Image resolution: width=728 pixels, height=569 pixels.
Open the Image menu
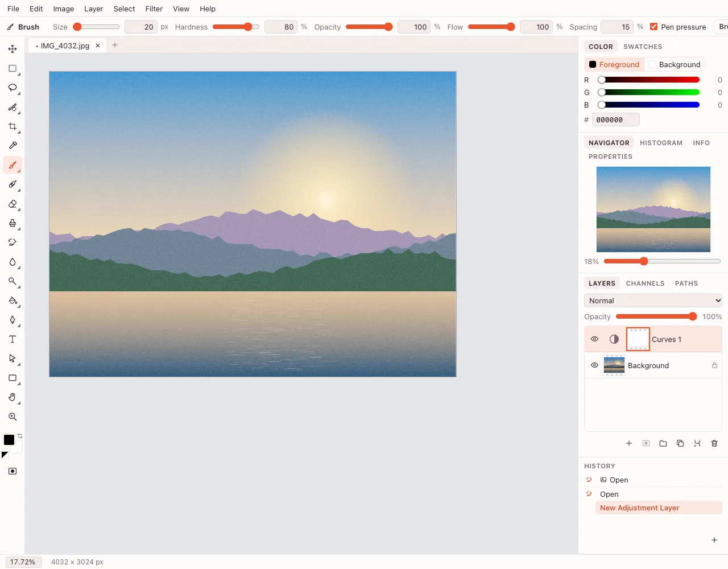(64, 9)
